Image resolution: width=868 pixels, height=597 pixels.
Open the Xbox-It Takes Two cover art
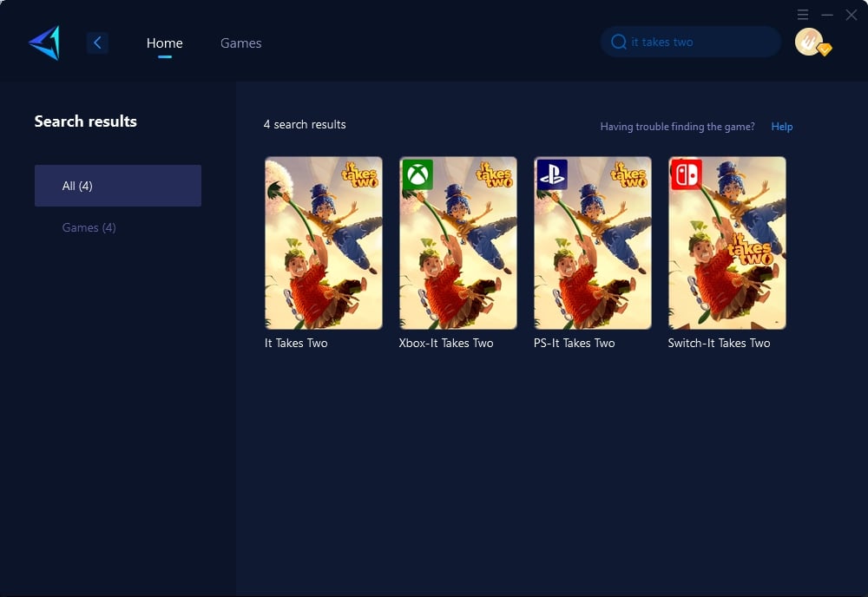[x=458, y=243]
